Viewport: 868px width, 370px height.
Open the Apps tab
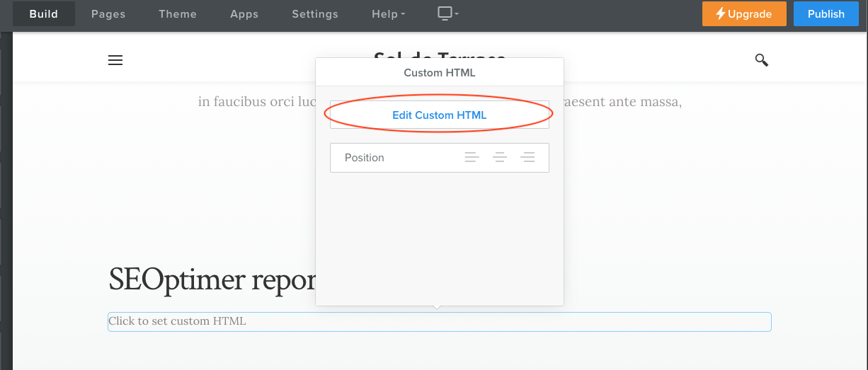pos(244,14)
